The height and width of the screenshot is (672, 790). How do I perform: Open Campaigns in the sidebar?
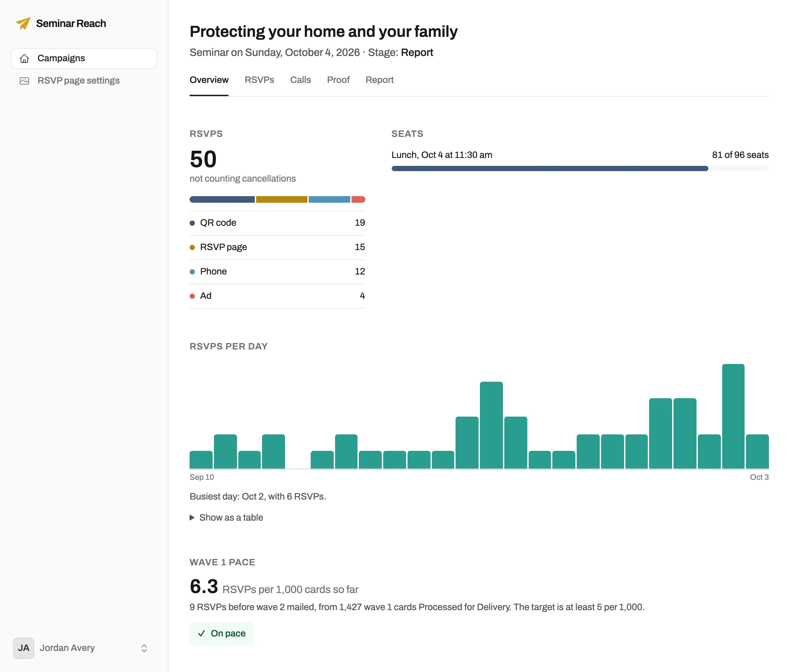[84, 58]
